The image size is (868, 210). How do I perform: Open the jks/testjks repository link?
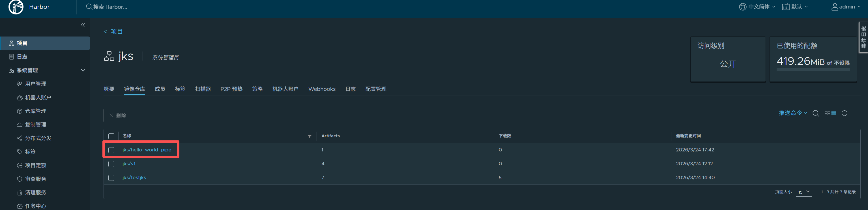click(x=134, y=178)
